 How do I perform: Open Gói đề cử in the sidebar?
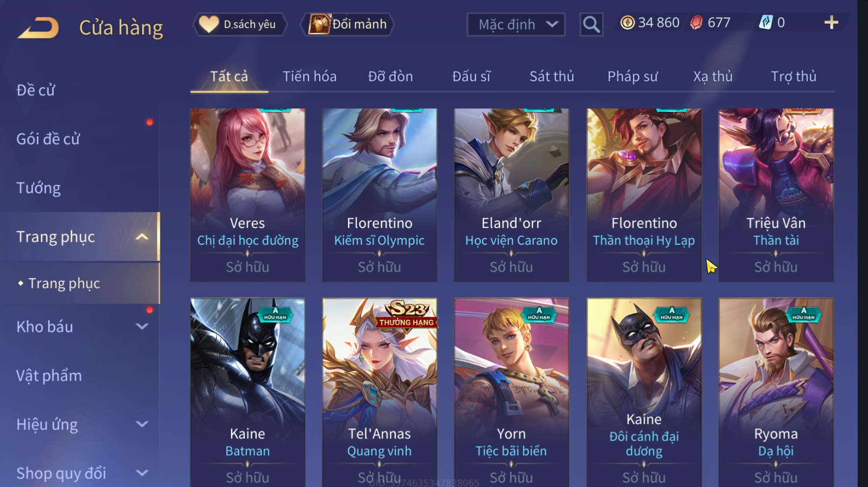tap(48, 139)
